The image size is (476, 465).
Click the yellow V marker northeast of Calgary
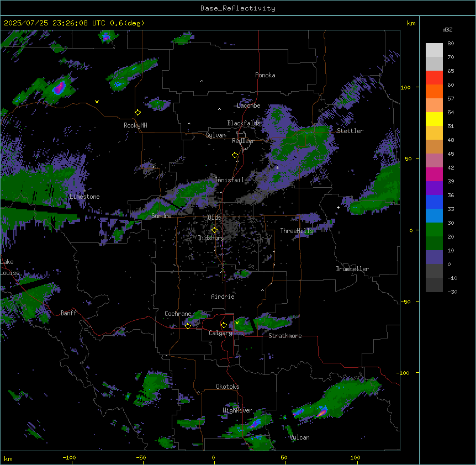[237, 323]
